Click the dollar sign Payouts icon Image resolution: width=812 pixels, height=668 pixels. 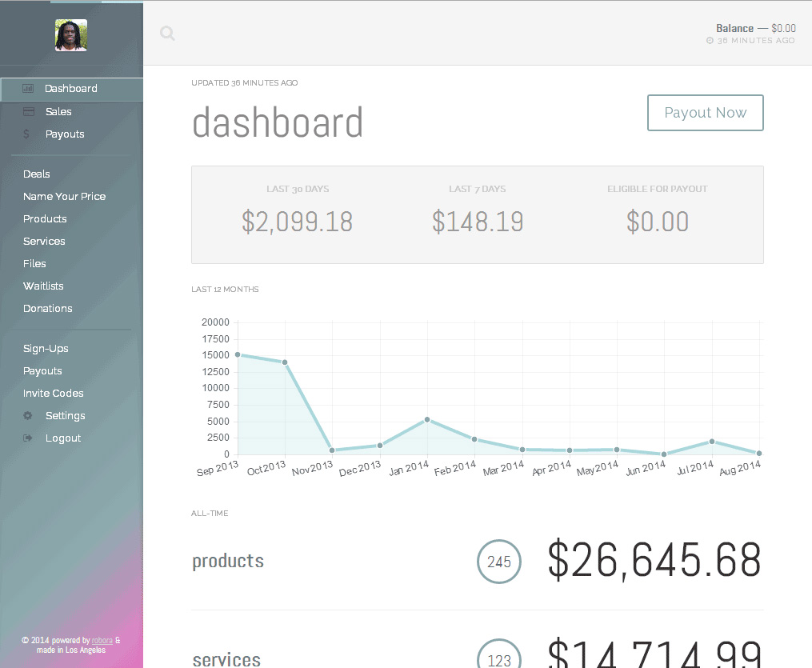pyautogui.click(x=27, y=134)
